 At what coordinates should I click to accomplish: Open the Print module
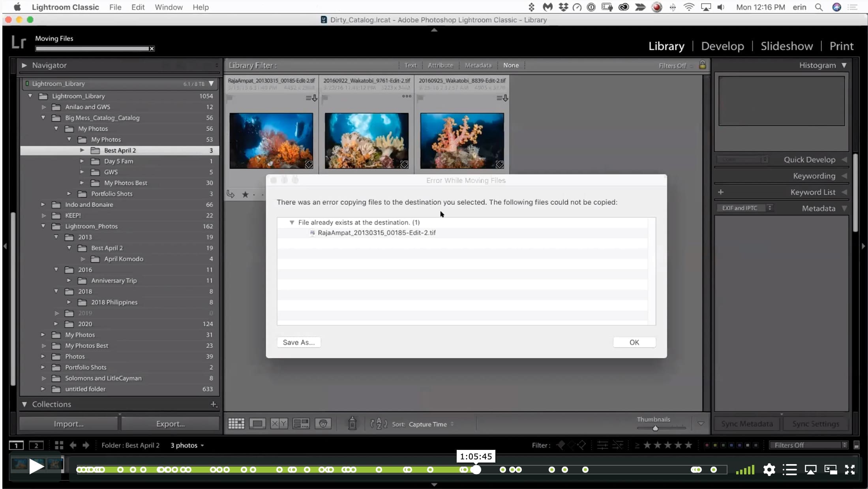pos(842,46)
